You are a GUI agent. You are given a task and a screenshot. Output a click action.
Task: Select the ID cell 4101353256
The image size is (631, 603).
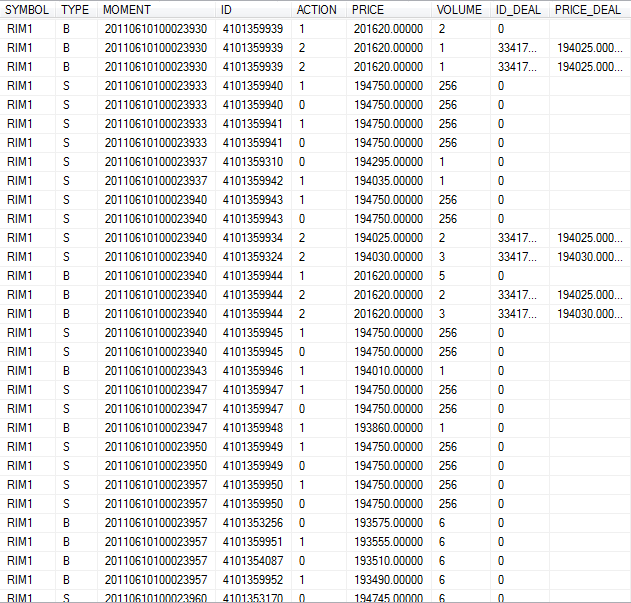coord(252,523)
